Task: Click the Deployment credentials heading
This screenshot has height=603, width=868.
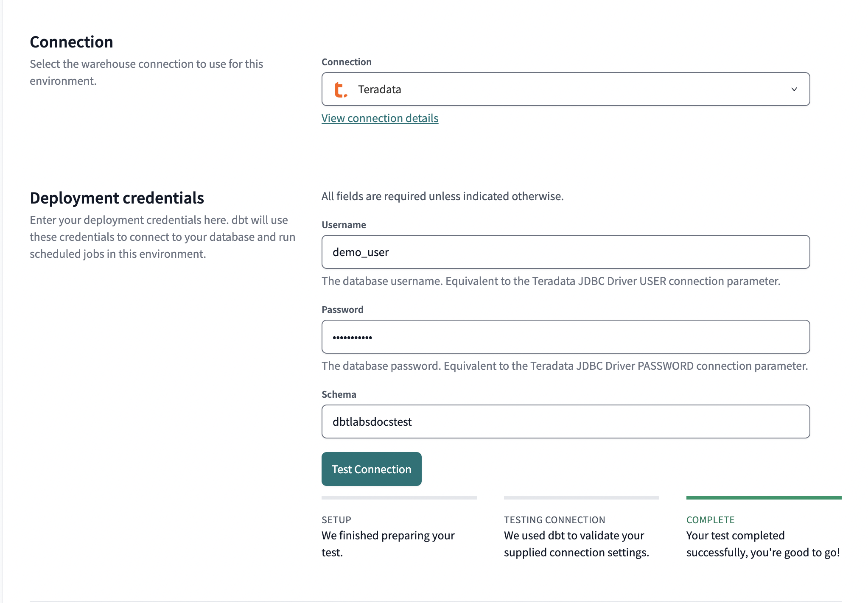Action: point(117,198)
